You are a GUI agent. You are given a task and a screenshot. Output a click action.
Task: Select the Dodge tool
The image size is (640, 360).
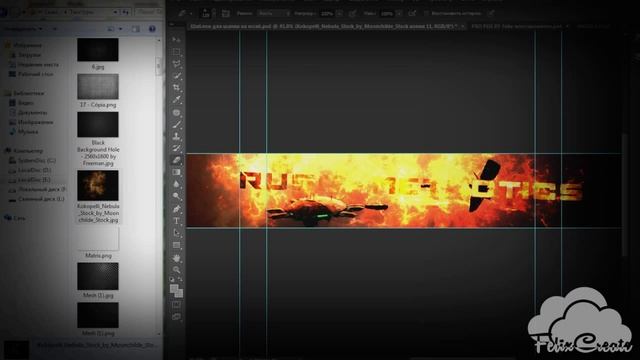[x=176, y=196]
